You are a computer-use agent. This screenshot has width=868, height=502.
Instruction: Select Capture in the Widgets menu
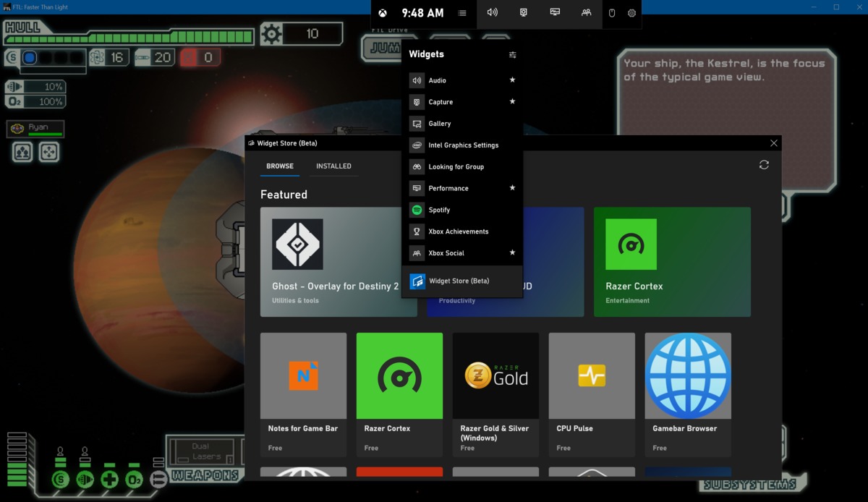click(462, 102)
